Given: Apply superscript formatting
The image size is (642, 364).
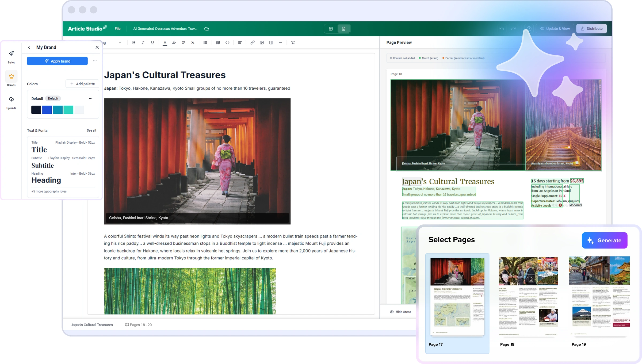Looking at the screenshot, I should (x=184, y=43).
